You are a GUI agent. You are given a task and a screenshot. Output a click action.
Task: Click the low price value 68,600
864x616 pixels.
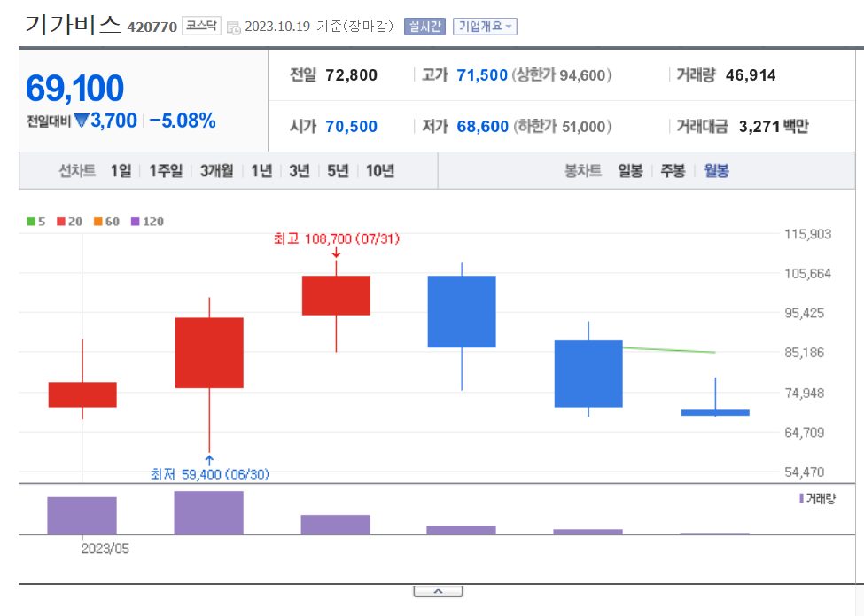[482, 126]
